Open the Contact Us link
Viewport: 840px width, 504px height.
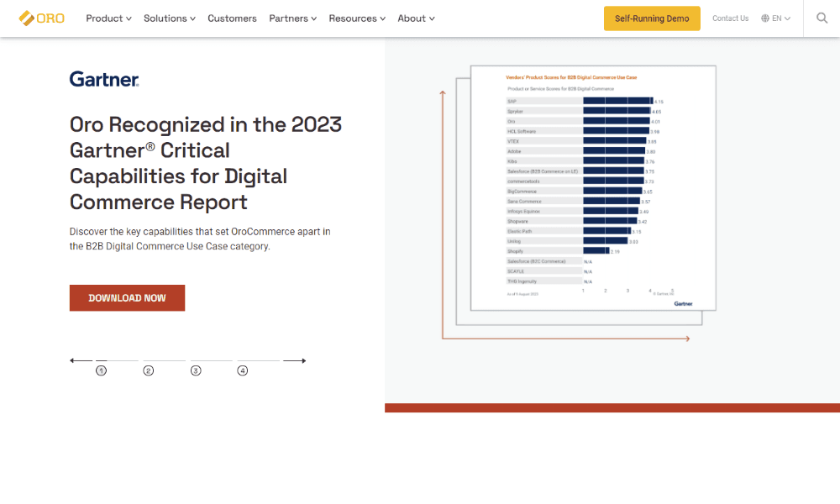click(730, 18)
